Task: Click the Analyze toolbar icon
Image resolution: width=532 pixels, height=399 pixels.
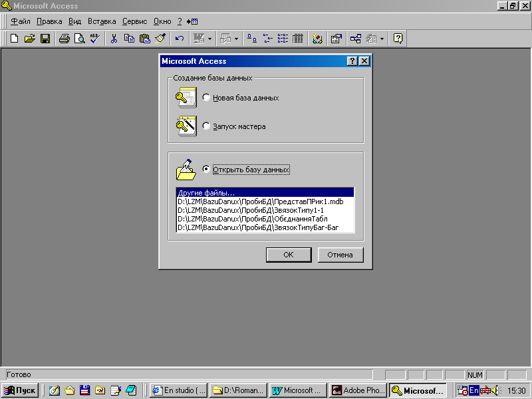Action: tap(225, 39)
